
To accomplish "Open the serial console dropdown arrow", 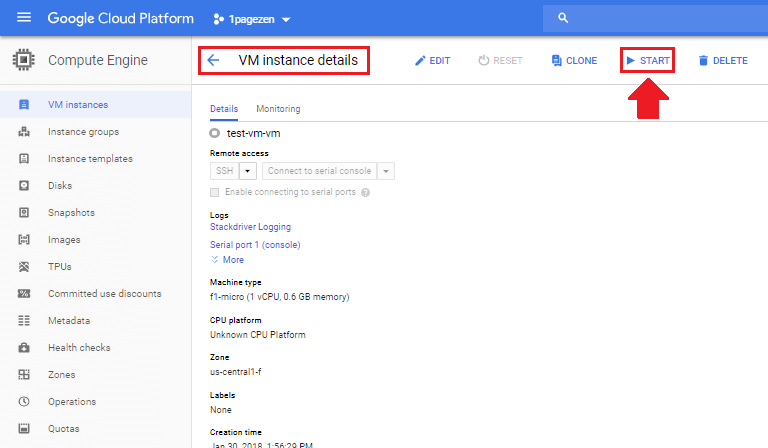I will pos(386,171).
